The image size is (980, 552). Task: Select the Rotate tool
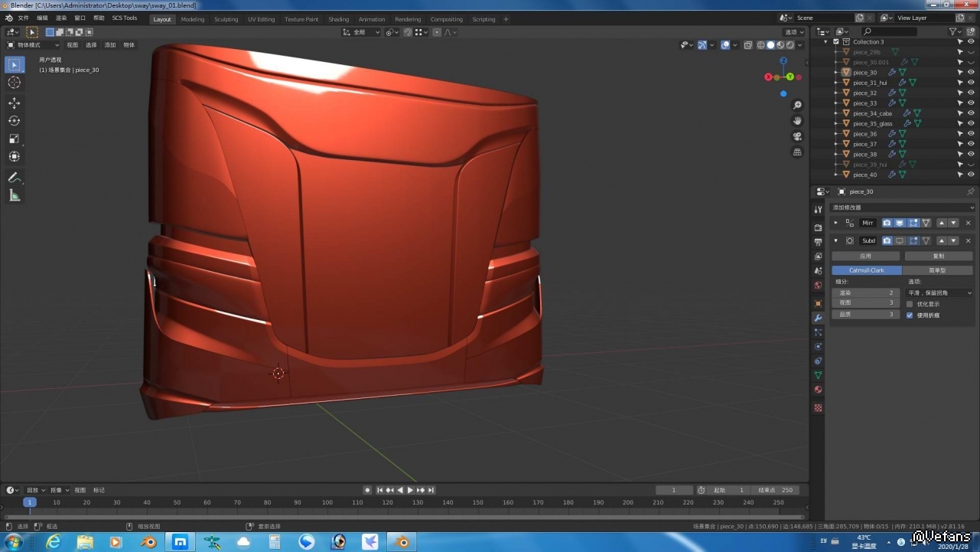tap(14, 121)
